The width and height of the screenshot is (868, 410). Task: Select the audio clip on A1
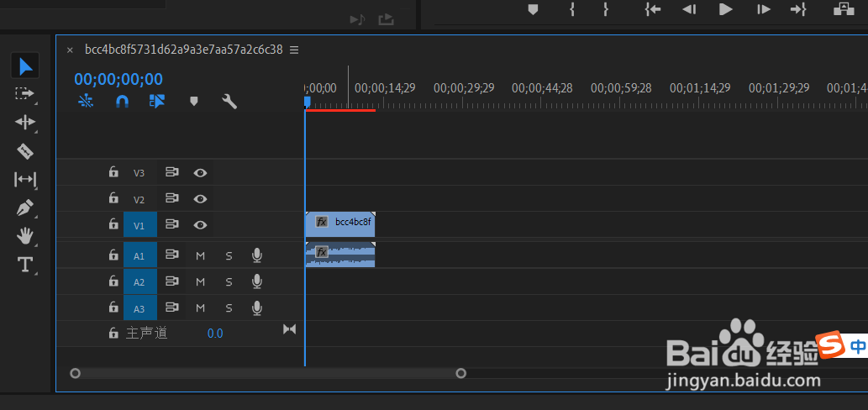point(340,255)
